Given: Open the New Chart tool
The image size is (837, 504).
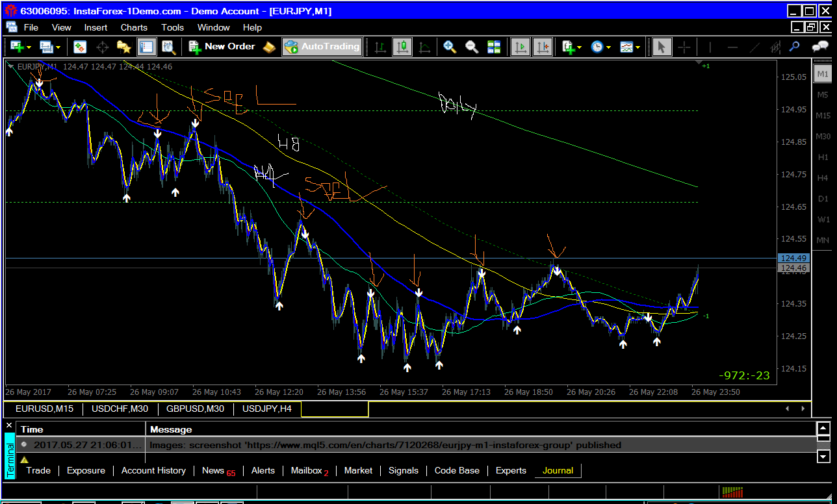Looking at the screenshot, I should 17,47.
